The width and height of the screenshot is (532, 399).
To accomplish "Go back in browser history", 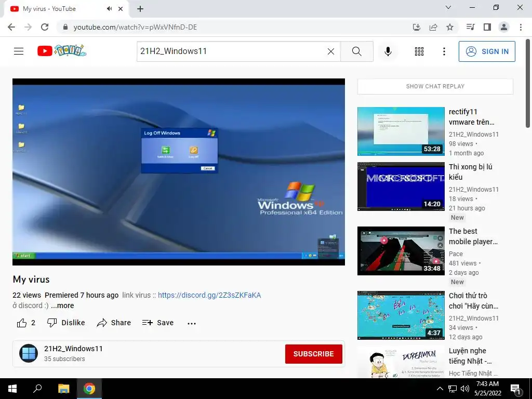I will pyautogui.click(x=11, y=27).
